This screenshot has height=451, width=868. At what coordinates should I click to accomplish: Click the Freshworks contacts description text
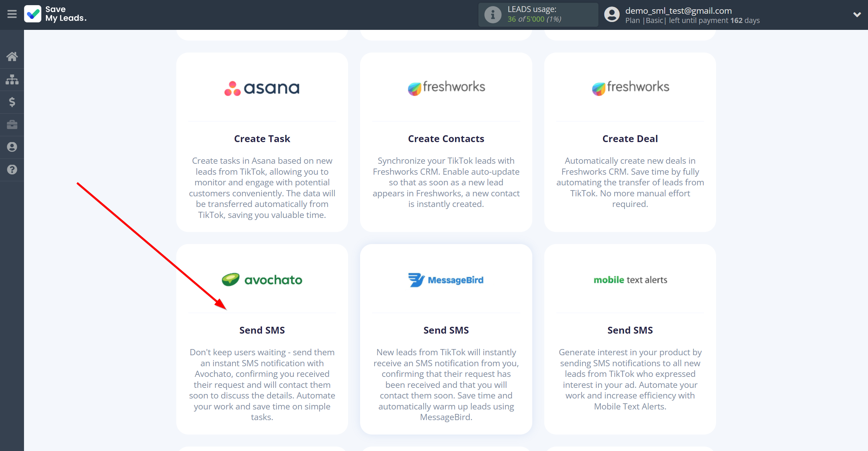click(x=446, y=182)
